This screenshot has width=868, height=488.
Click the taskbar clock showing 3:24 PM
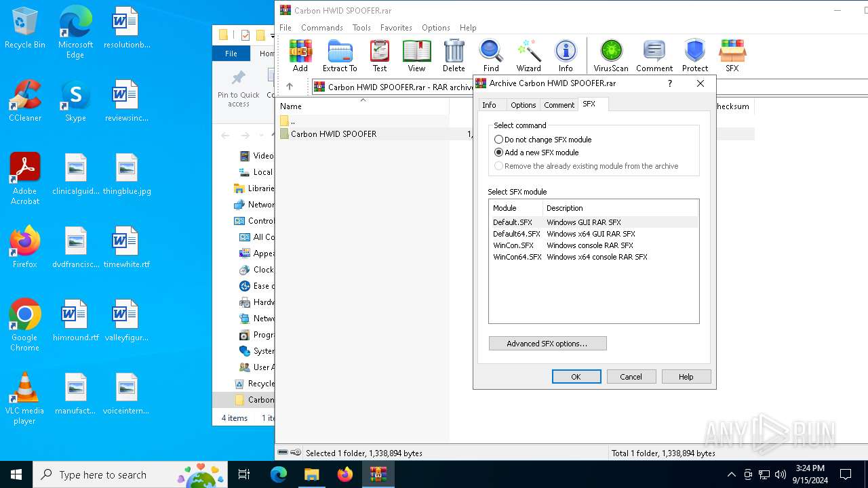(810, 474)
